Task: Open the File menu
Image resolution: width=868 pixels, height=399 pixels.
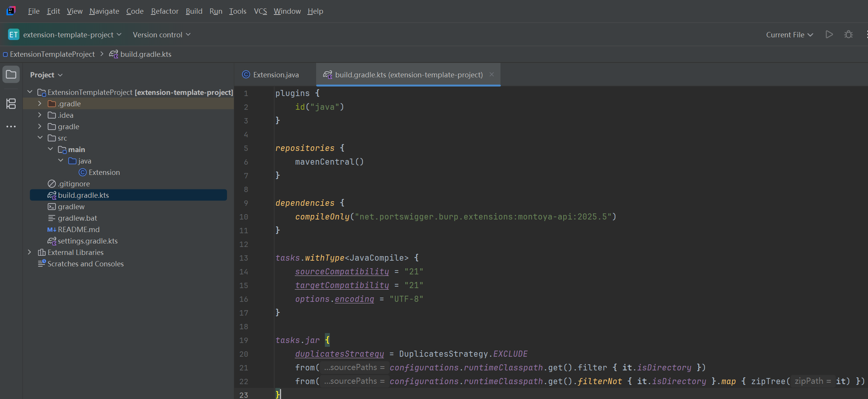Action: pyautogui.click(x=34, y=11)
